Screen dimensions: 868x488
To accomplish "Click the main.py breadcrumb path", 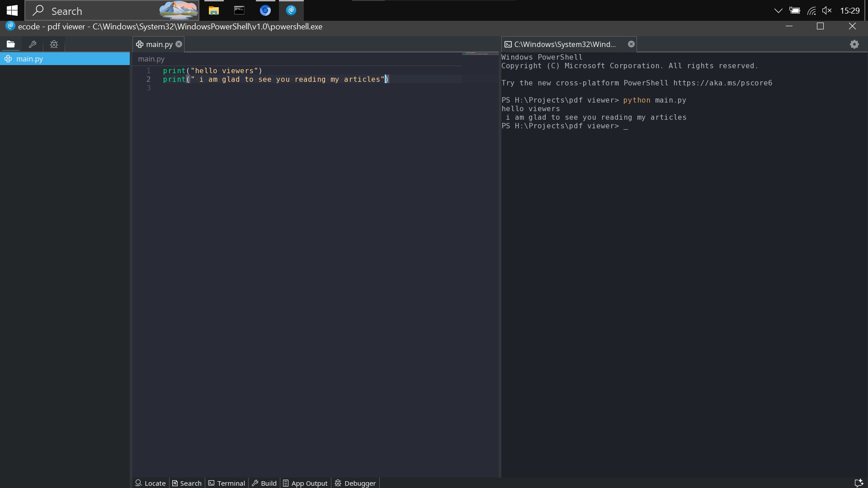I will click(151, 59).
